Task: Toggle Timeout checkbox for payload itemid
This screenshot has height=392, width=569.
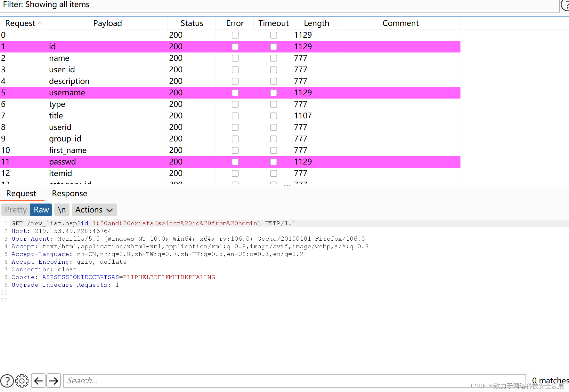Action: (273, 173)
